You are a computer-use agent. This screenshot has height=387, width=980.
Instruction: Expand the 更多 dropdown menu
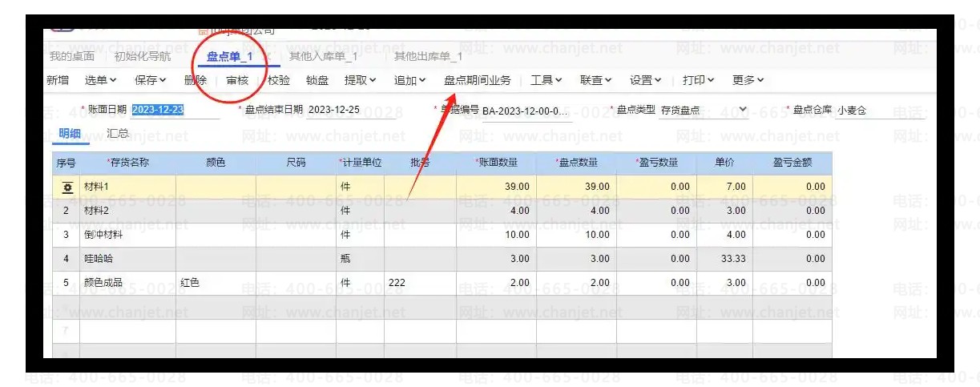748,80
